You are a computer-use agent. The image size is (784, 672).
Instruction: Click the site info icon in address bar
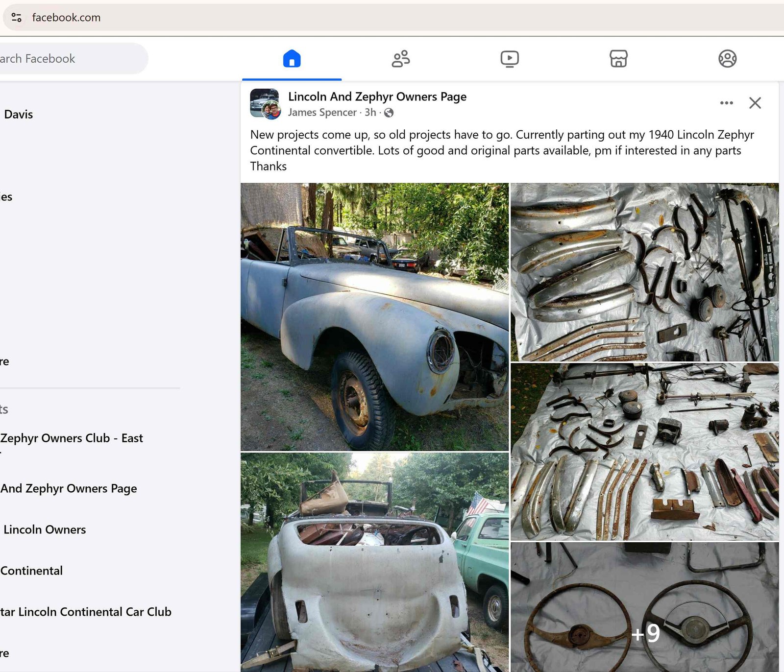[16, 18]
